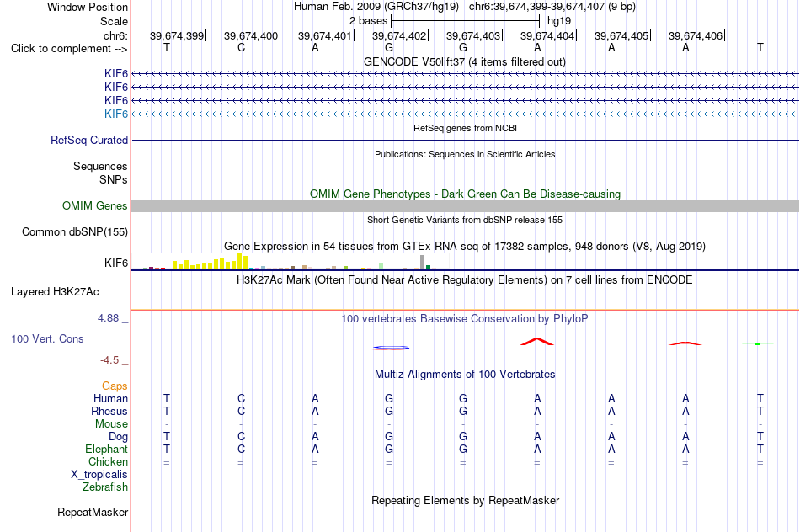Click the Layered H3K27Ac label
This screenshot has height=532, width=800.
pyautogui.click(x=55, y=292)
